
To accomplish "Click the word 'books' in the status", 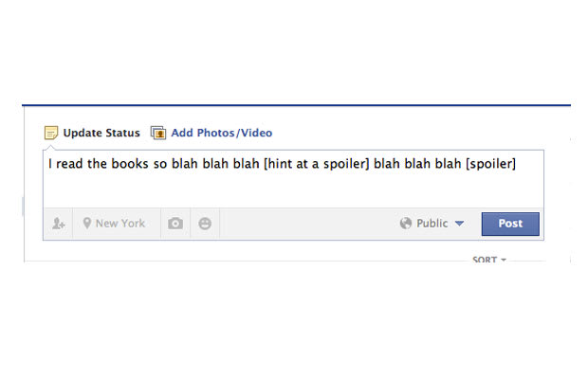I will coord(130,164).
